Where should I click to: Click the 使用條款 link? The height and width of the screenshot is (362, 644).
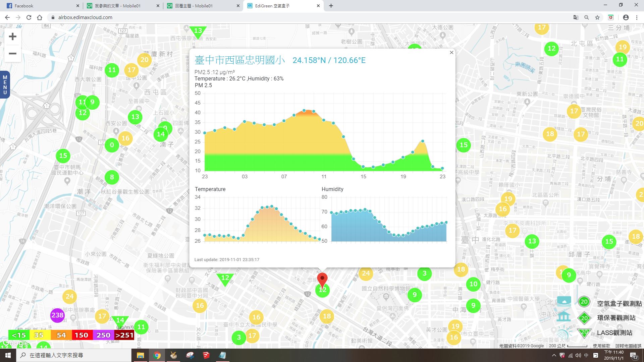point(601,346)
